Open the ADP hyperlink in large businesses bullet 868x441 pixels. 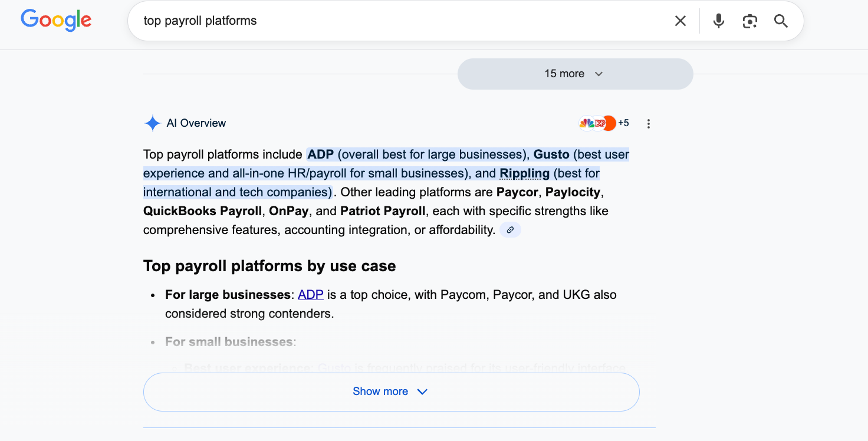pyautogui.click(x=311, y=295)
